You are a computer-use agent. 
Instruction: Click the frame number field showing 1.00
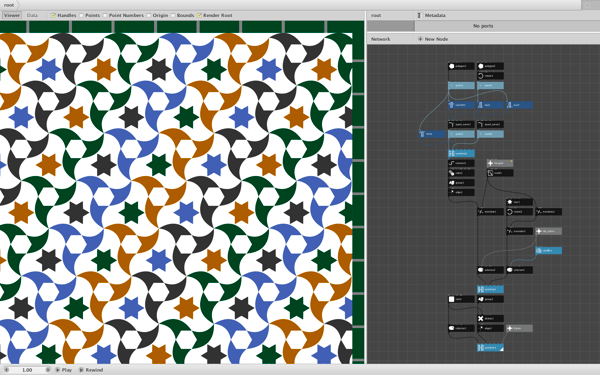tap(27, 370)
